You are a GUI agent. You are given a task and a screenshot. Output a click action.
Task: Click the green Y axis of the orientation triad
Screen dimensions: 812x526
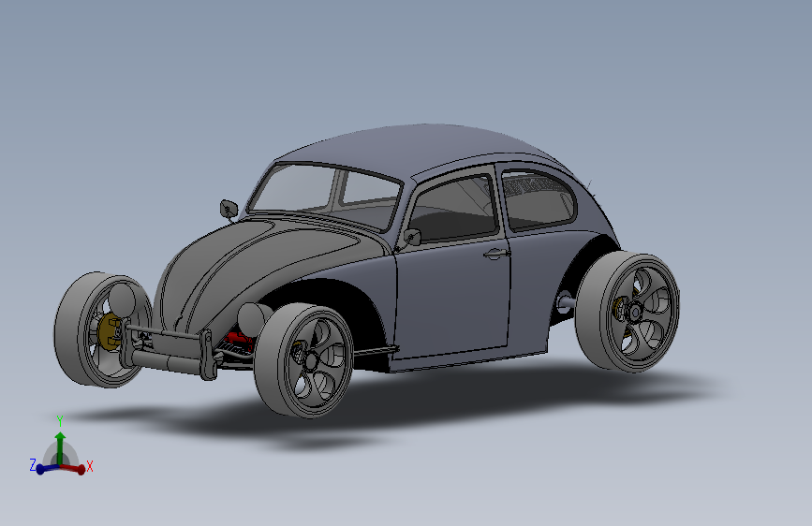60,447
